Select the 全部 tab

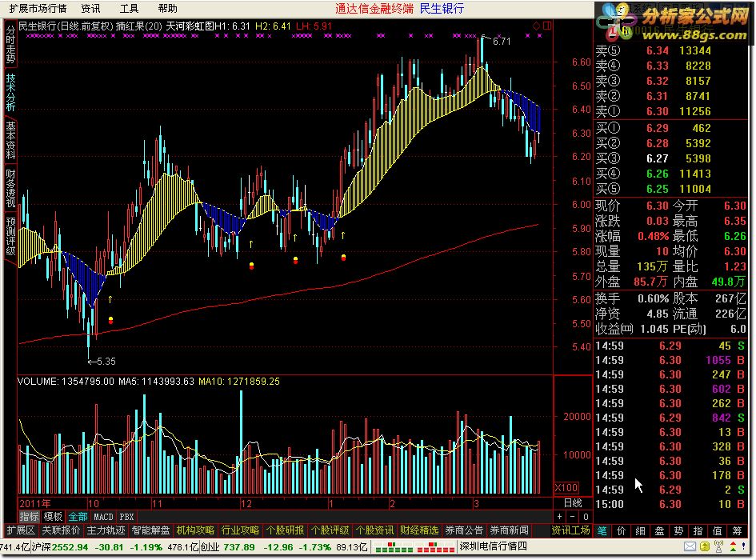point(78,517)
